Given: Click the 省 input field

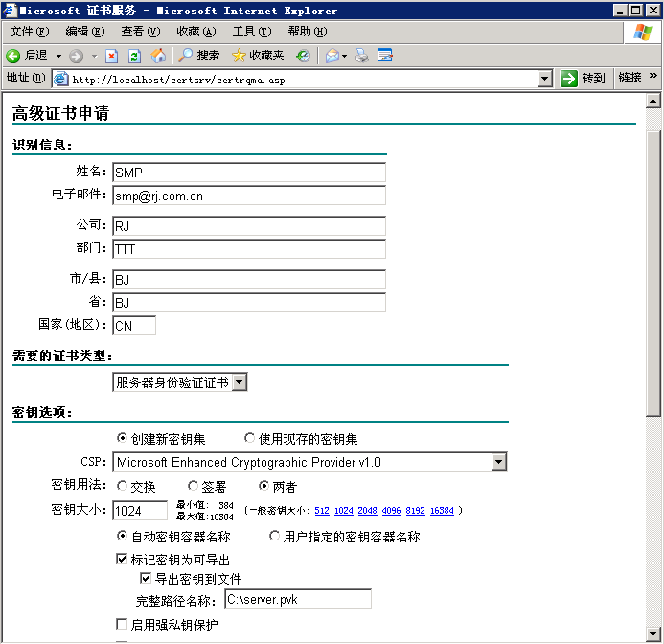Looking at the screenshot, I should coord(249,303).
